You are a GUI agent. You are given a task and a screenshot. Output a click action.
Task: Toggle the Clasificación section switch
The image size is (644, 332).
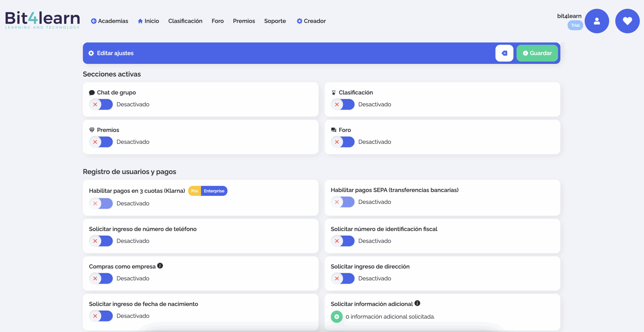point(343,104)
